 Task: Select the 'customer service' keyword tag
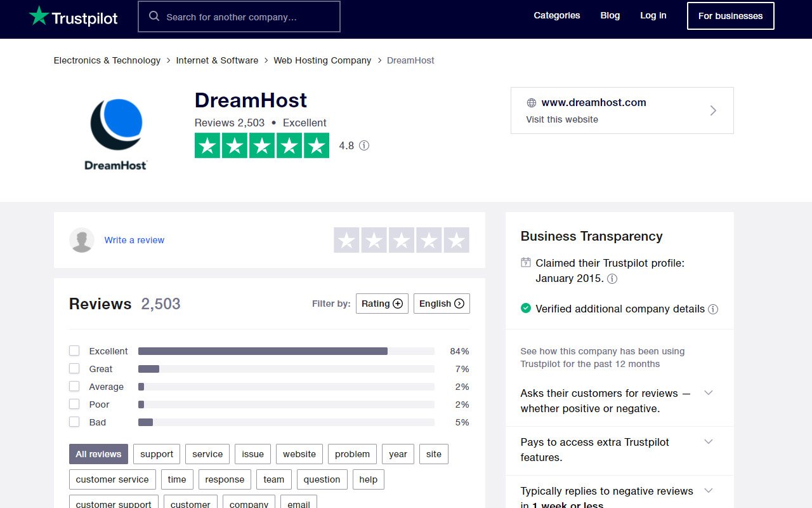pos(112,479)
